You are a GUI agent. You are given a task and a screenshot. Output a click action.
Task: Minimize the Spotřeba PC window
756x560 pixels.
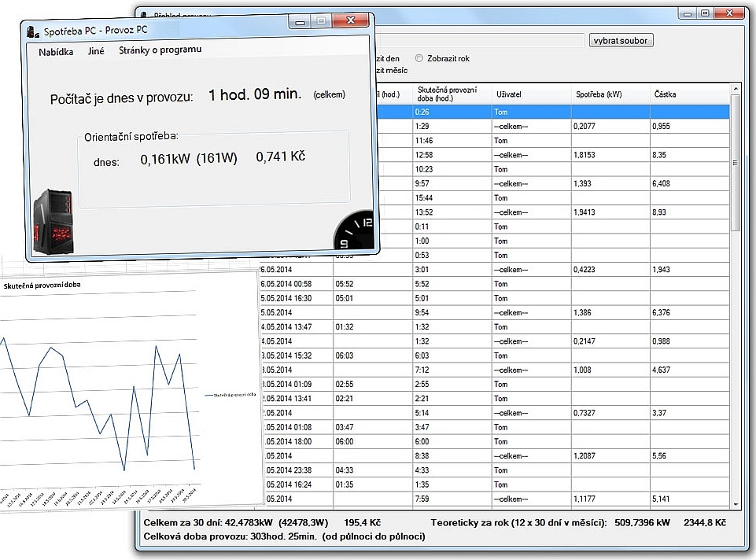(x=301, y=22)
